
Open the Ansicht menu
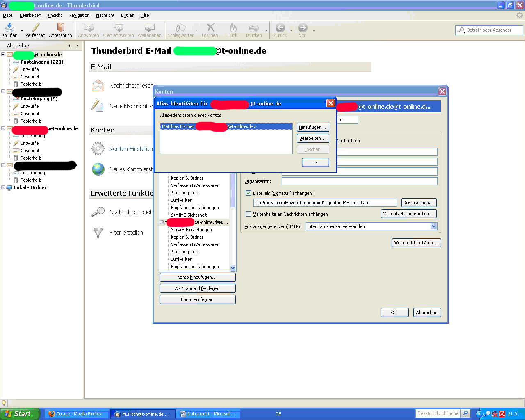pyautogui.click(x=55, y=15)
